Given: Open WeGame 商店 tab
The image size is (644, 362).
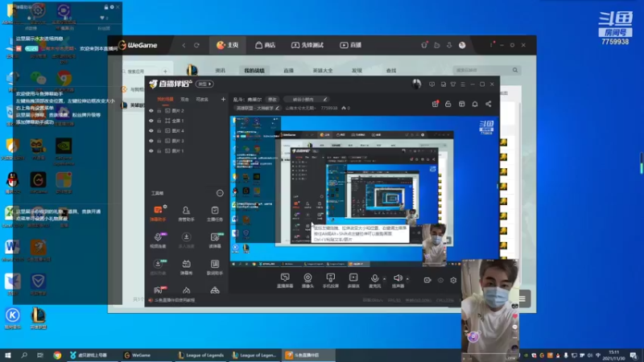Looking at the screenshot, I should (266, 45).
